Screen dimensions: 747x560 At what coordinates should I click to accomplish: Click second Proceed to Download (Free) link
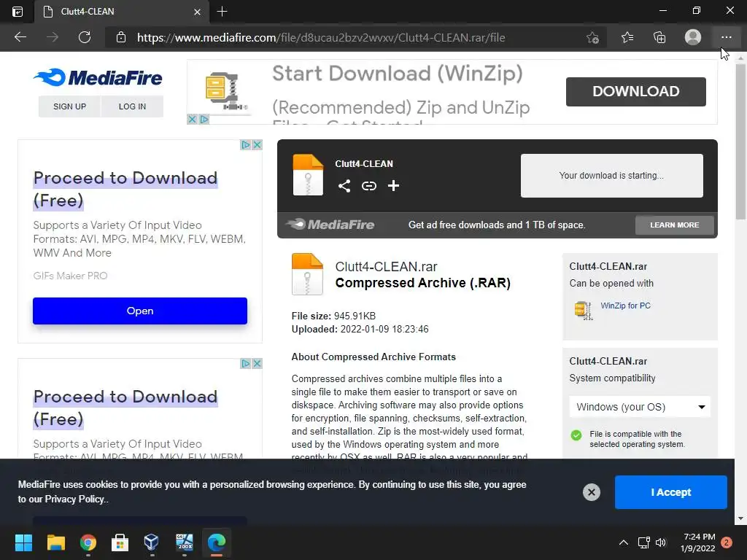(x=125, y=408)
